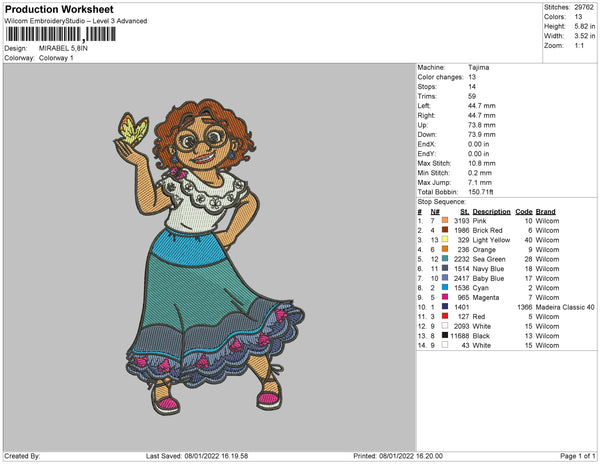Click the 'Code' column header
This screenshot has width=600, height=464.
tap(524, 211)
